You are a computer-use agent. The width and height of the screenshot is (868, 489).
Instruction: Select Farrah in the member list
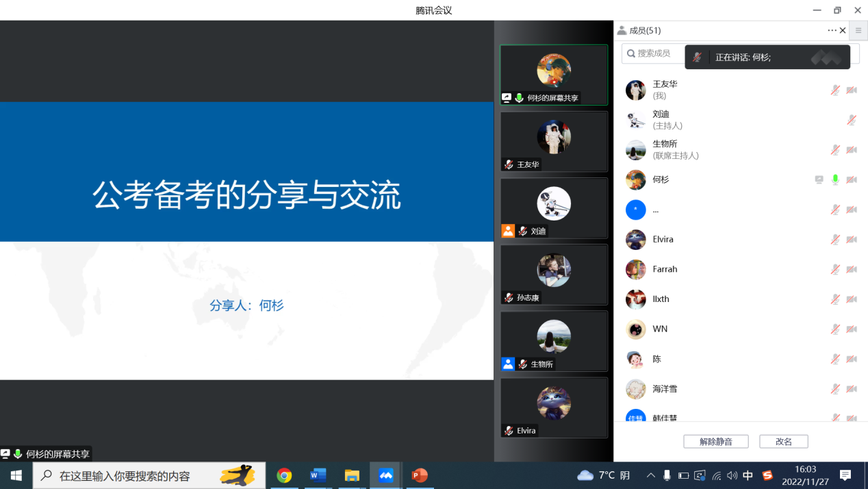point(665,269)
